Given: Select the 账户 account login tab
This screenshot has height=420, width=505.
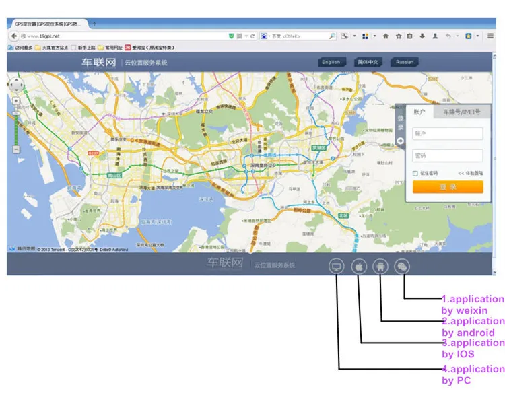Looking at the screenshot, I should (x=419, y=112).
